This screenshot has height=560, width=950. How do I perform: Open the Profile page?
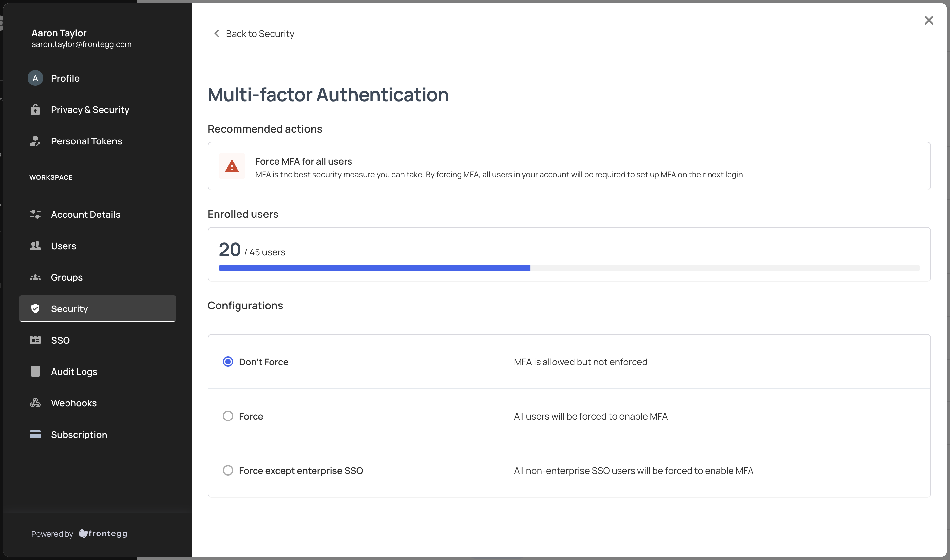pos(65,78)
